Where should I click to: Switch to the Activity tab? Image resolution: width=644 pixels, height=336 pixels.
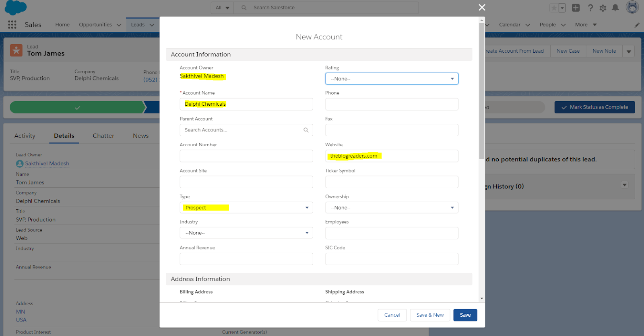pos(25,136)
